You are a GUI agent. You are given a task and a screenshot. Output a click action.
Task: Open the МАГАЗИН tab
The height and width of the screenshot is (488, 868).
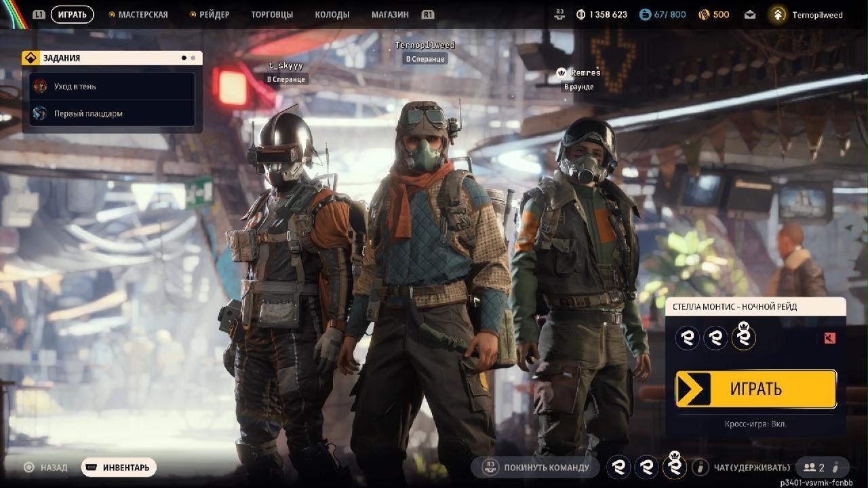(x=390, y=14)
